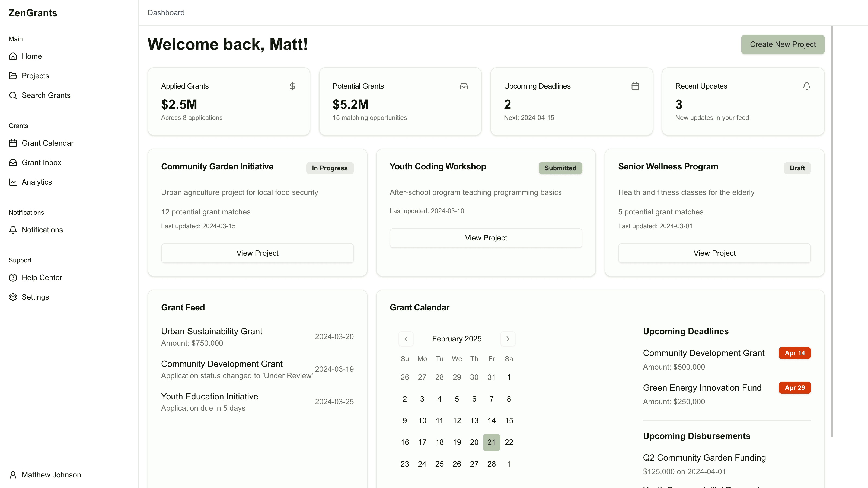Select February 21 in the calendar
Viewport: 868px width, 488px height.
tap(492, 442)
